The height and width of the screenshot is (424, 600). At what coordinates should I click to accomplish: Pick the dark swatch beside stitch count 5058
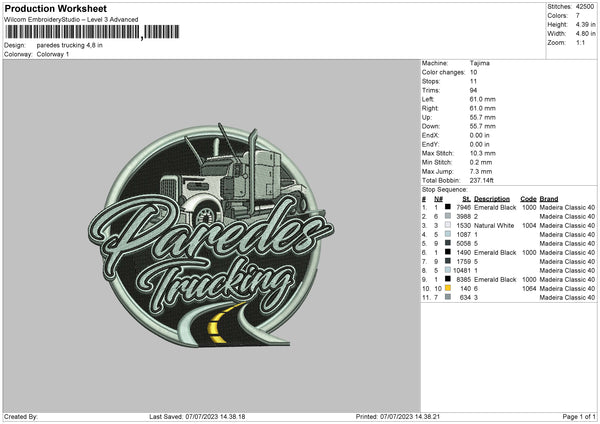pos(448,243)
